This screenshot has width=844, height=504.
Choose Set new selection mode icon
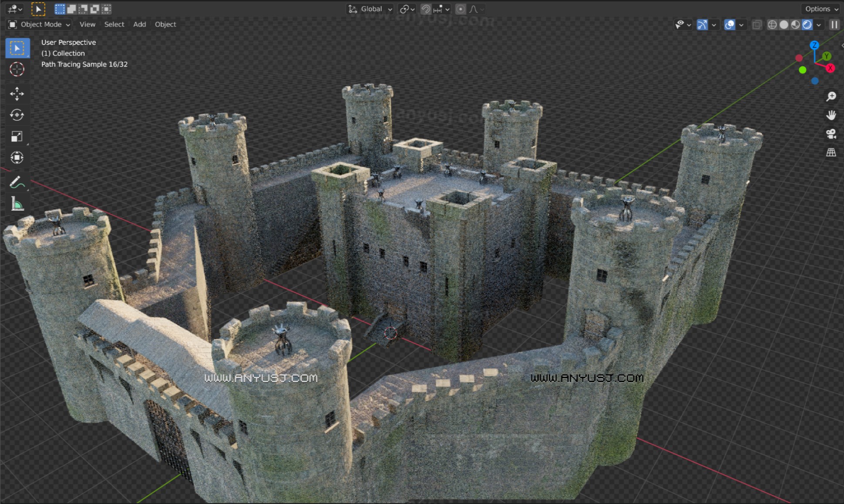coord(60,9)
